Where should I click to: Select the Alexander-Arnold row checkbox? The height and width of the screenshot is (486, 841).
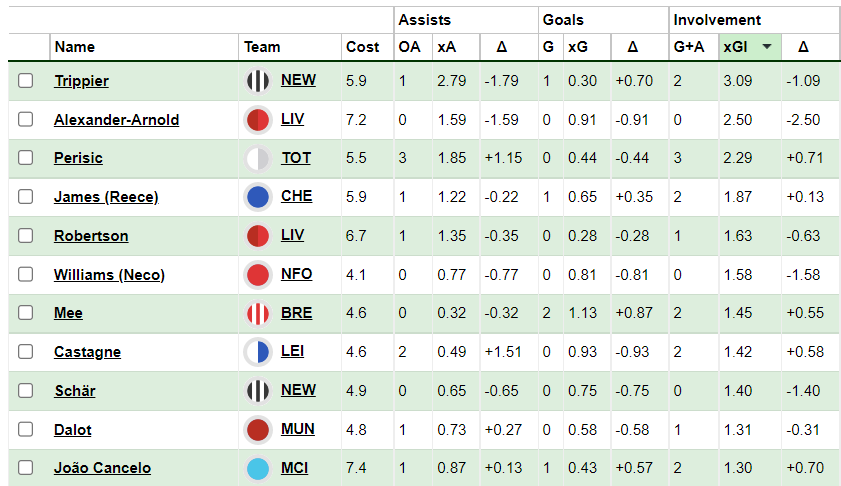coord(25,119)
